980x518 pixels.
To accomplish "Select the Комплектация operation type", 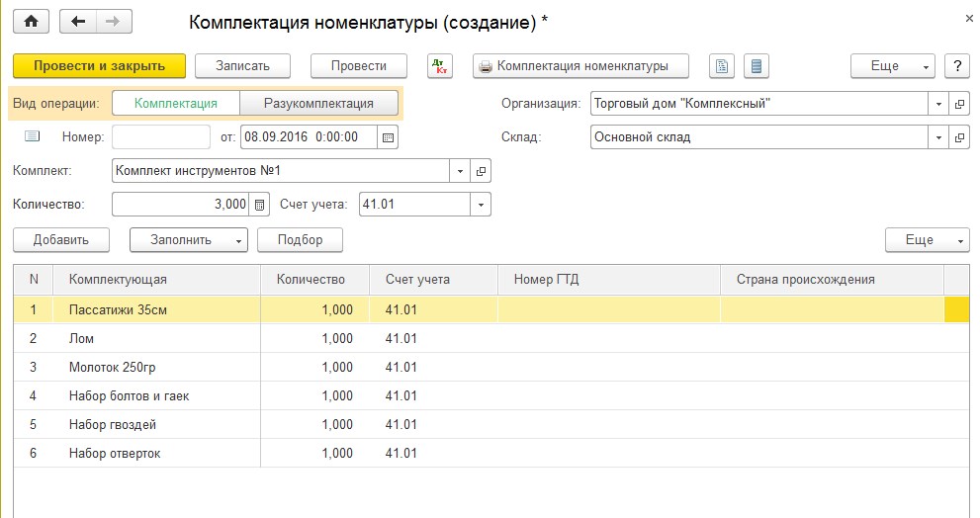I will pos(175,103).
